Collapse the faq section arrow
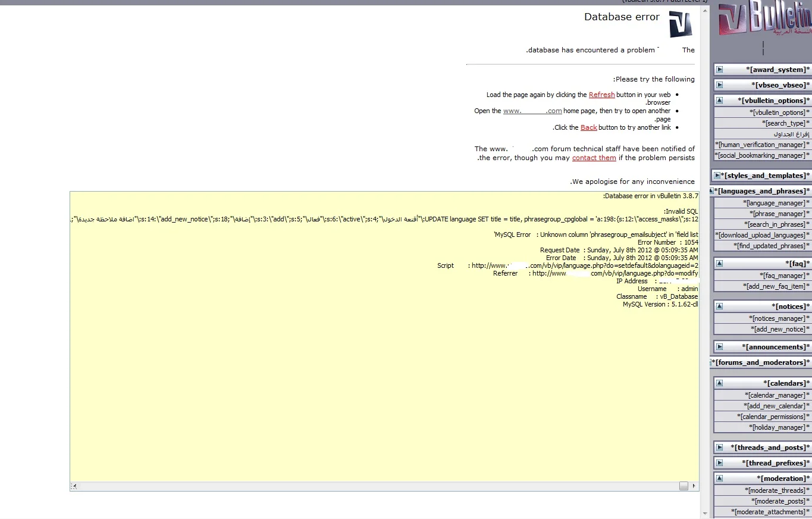Viewport: 812px width, 519px height. (x=719, y=263)
